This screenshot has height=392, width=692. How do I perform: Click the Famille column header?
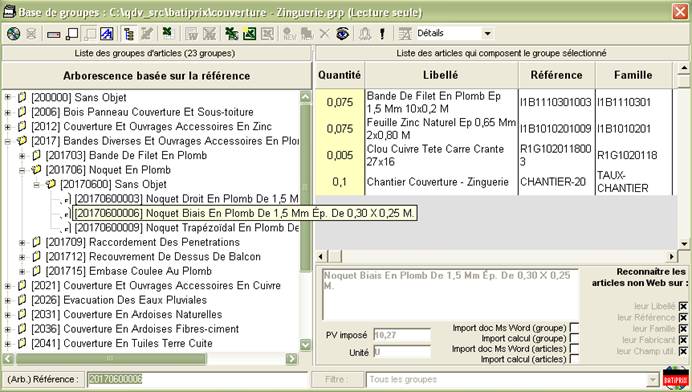click(633, 75)
